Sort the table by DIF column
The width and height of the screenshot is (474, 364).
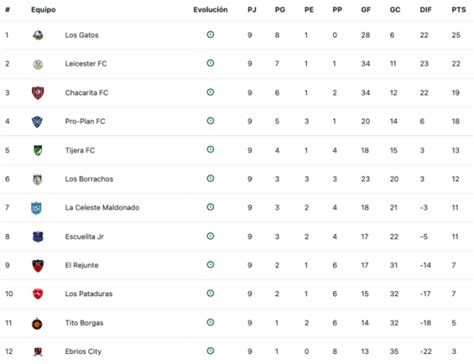(x=425, y=10)
